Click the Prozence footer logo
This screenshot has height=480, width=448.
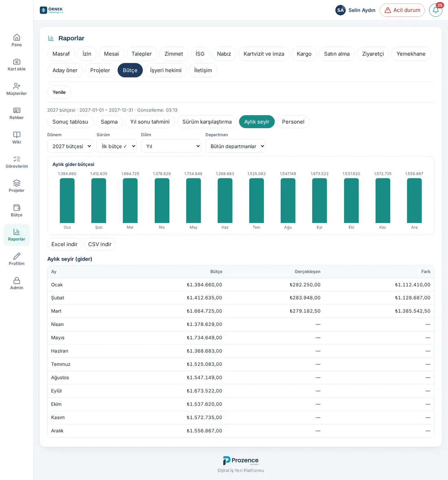(241, 460)
